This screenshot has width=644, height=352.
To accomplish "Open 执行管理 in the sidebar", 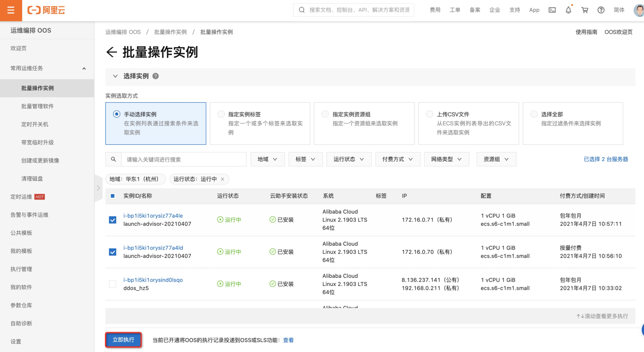I will click(x=21, y=269).
